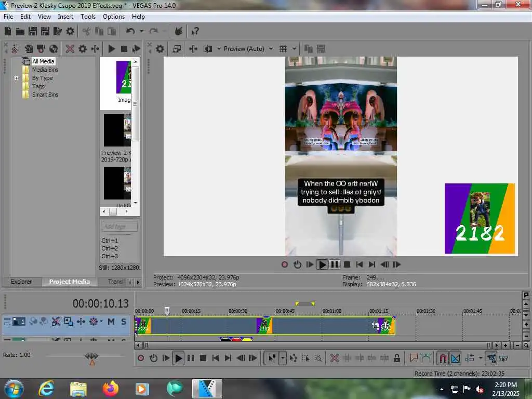Select the All Media bin

[x=43, y=61]
